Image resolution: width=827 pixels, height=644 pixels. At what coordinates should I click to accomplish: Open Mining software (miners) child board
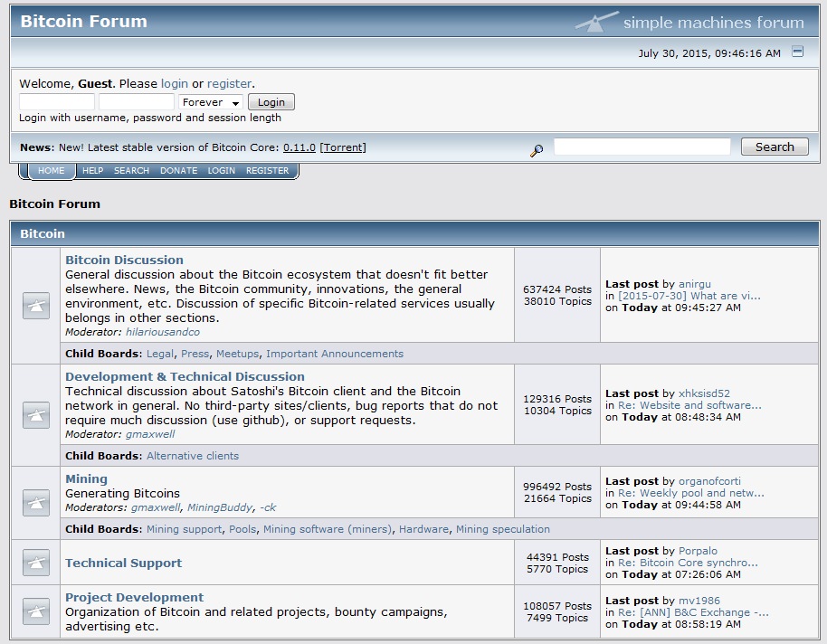328,529
